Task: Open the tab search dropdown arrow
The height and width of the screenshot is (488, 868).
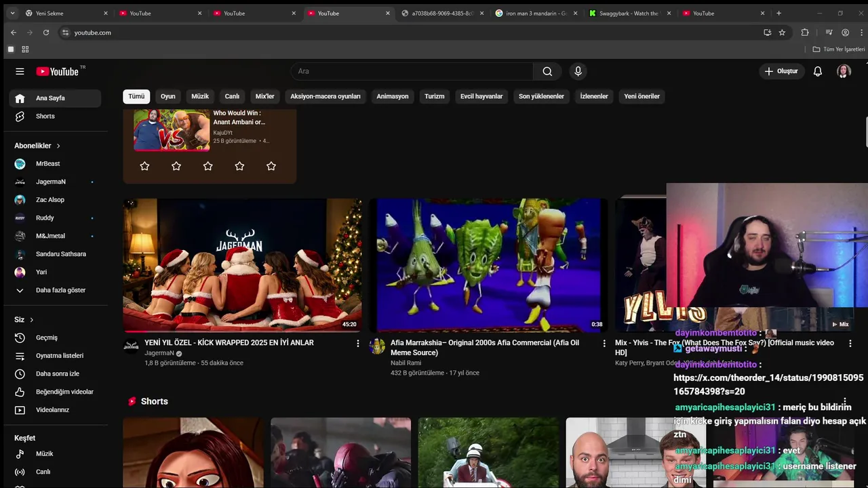Action: coord(12,13)
